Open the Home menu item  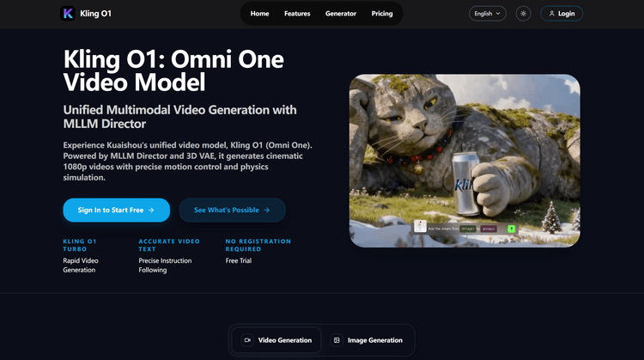(x=259, y=14)
